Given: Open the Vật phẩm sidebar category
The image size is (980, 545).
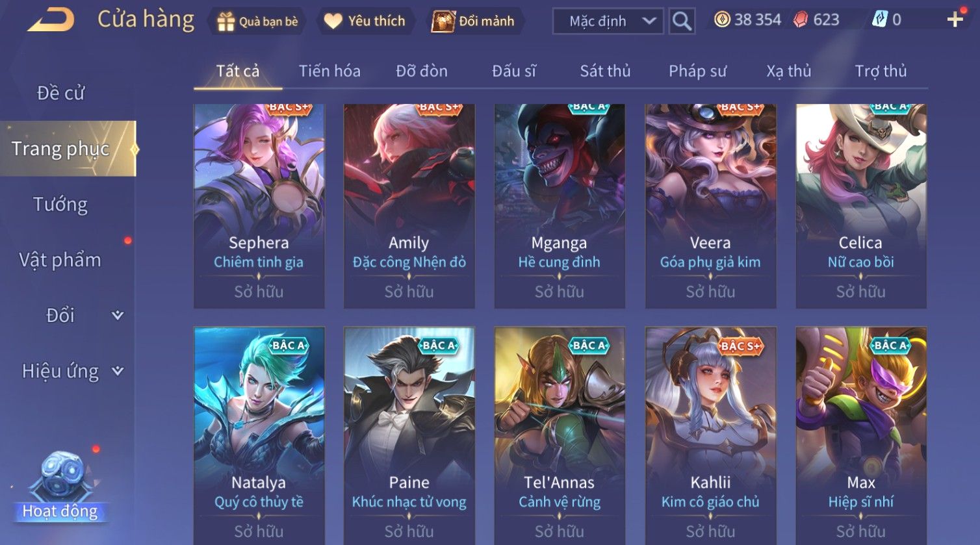Looking at the screenshot, I should [60, 260].
